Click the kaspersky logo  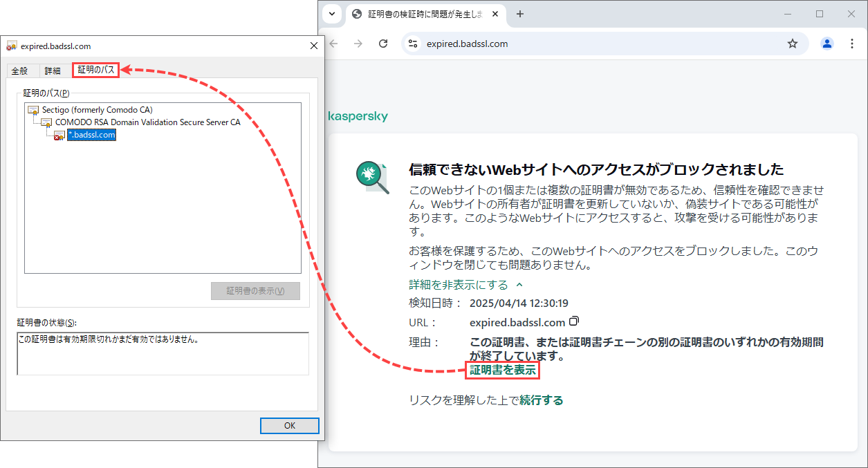358,116
